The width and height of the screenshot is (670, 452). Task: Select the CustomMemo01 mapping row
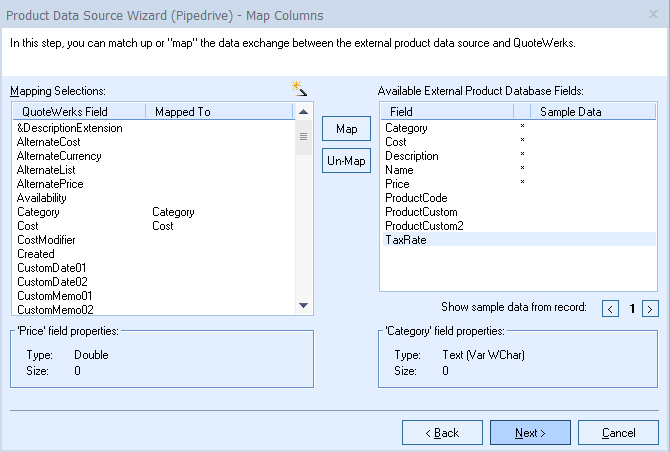pos(54,296)
